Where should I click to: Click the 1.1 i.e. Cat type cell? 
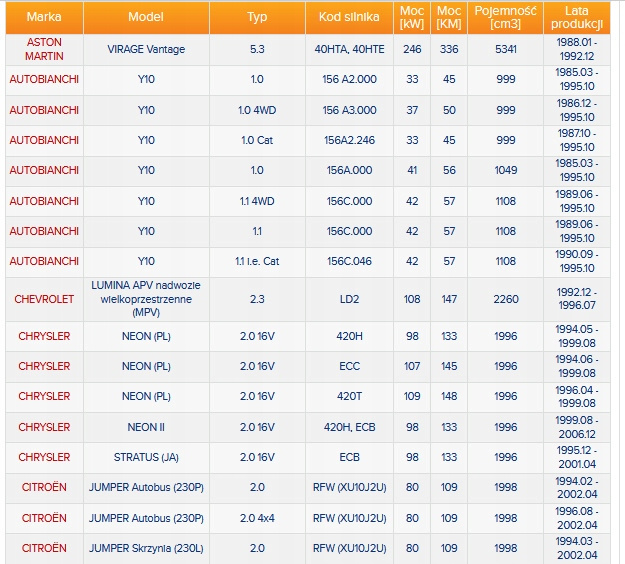click(257, 261)
